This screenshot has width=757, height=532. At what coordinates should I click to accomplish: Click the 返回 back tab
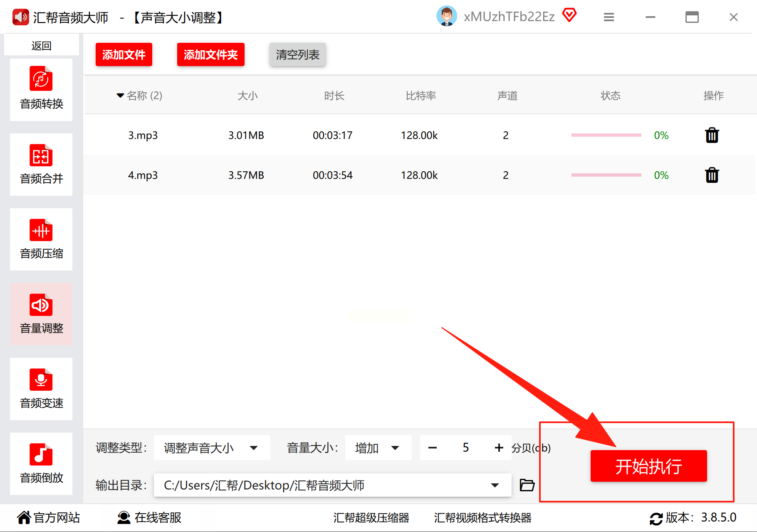(41, 45)
